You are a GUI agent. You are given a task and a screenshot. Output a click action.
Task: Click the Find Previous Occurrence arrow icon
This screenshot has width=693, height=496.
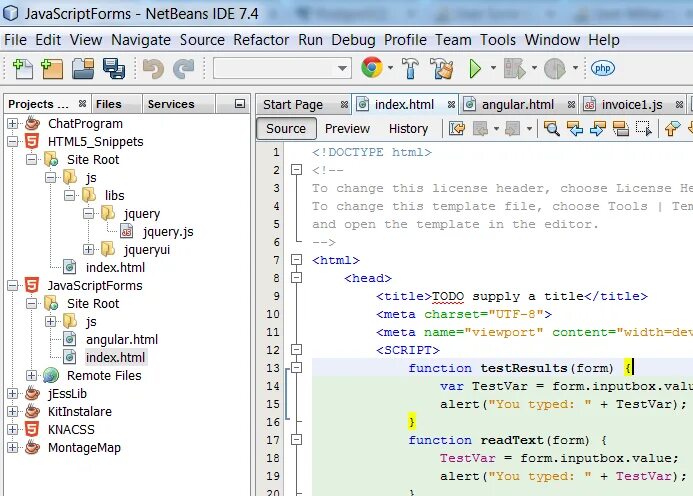point(575,129)
